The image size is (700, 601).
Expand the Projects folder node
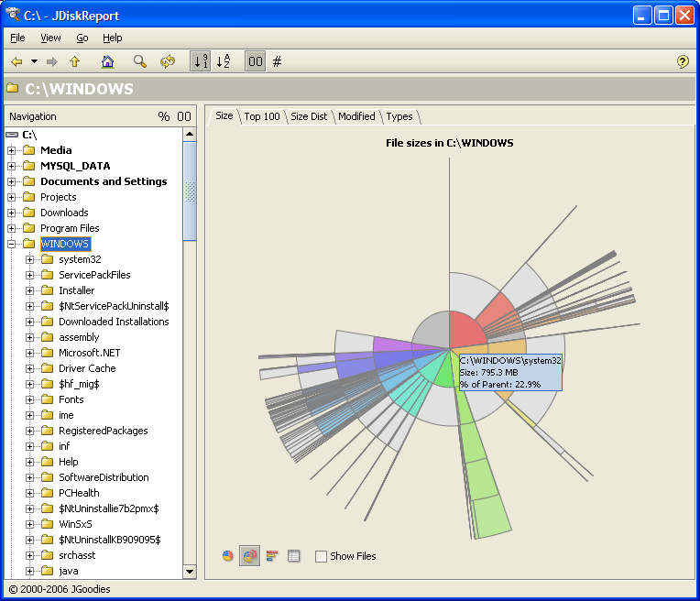(x=12, y=197)
